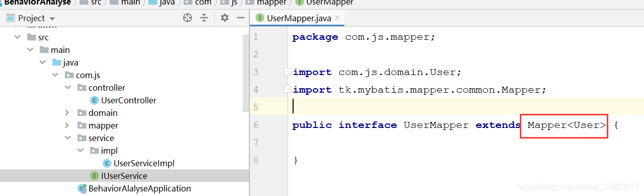The width and height of the screenshot is (644, 196).
Task: Click the locate/scroll-from-source target icon
Action: [x=188, y=18]
